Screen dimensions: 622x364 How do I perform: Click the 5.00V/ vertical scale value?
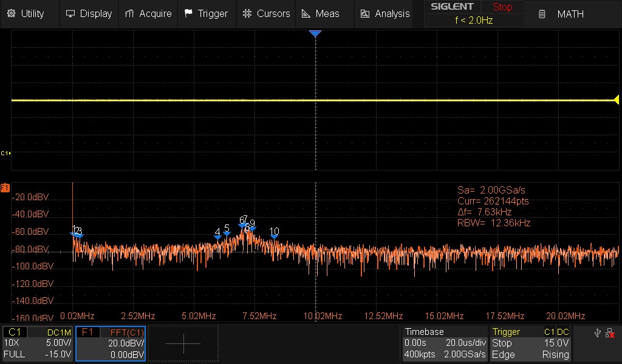(x=59, y=343)
